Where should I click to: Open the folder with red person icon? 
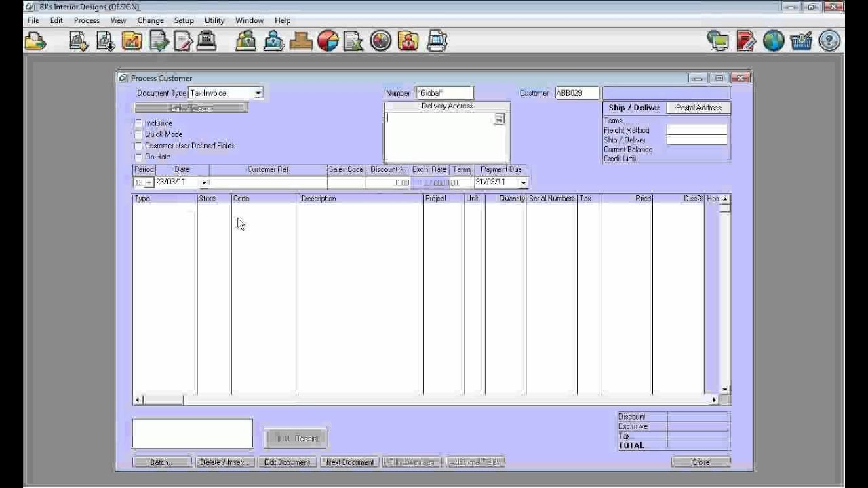408,41
